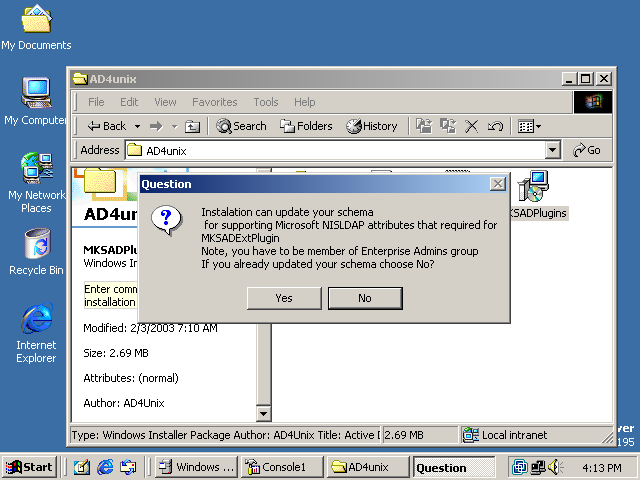The width and height of the screenshot is (640, 480).
Task: Click the network connection tray icon
Action: (538, 467)
